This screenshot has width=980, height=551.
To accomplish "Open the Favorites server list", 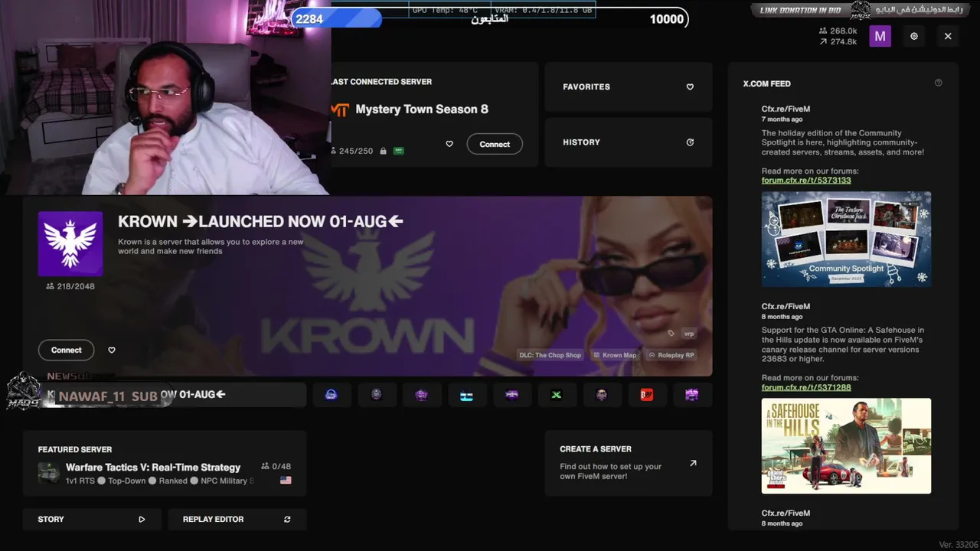I will tap(628, 87).
